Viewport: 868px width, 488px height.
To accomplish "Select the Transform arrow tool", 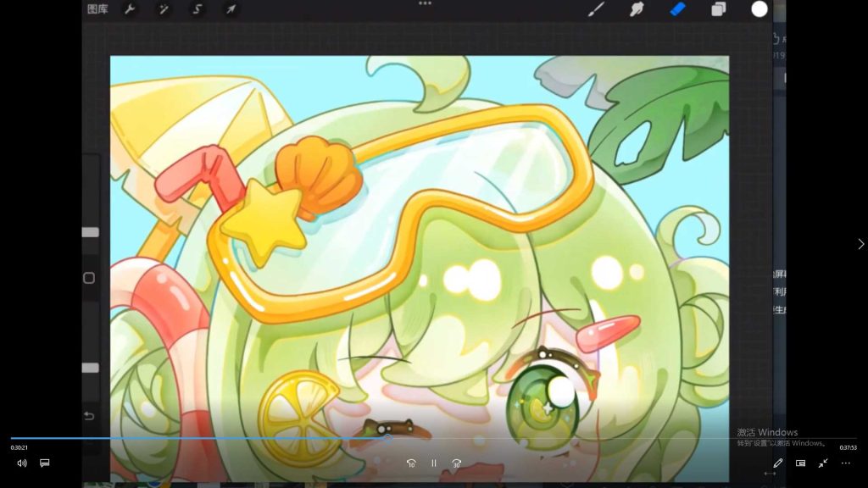I will pos(230,9).
